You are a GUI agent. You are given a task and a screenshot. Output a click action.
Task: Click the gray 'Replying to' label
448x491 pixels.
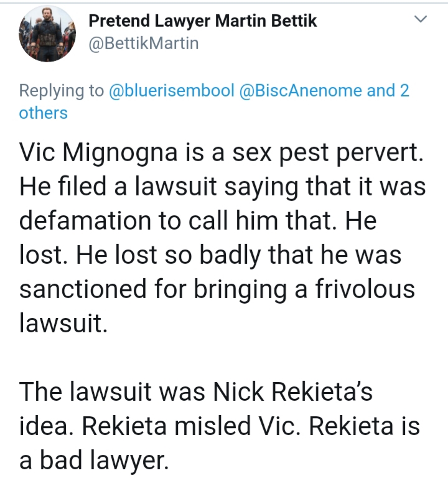(x=62, y=91)
